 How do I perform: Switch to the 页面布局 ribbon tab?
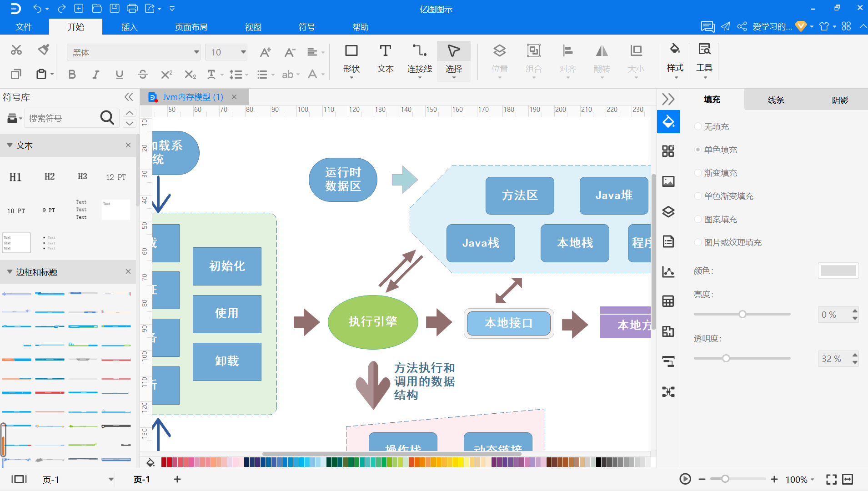(191, 27)
